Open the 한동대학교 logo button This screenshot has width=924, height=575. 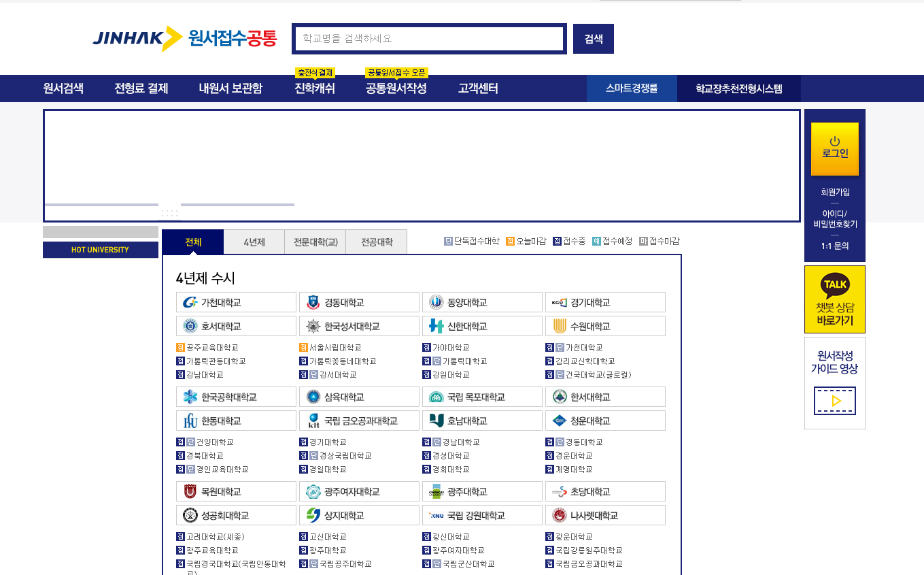click(x=236, y=421)
